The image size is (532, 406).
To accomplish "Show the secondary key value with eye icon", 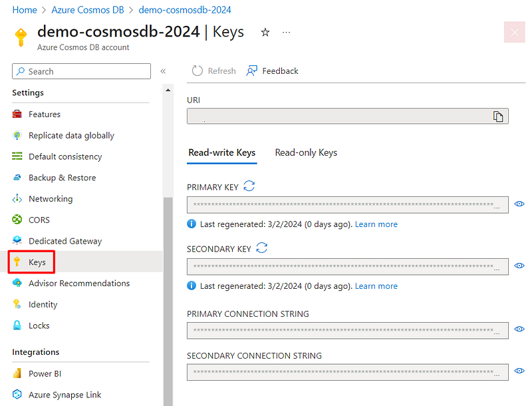I will click(x=519, y=266).
